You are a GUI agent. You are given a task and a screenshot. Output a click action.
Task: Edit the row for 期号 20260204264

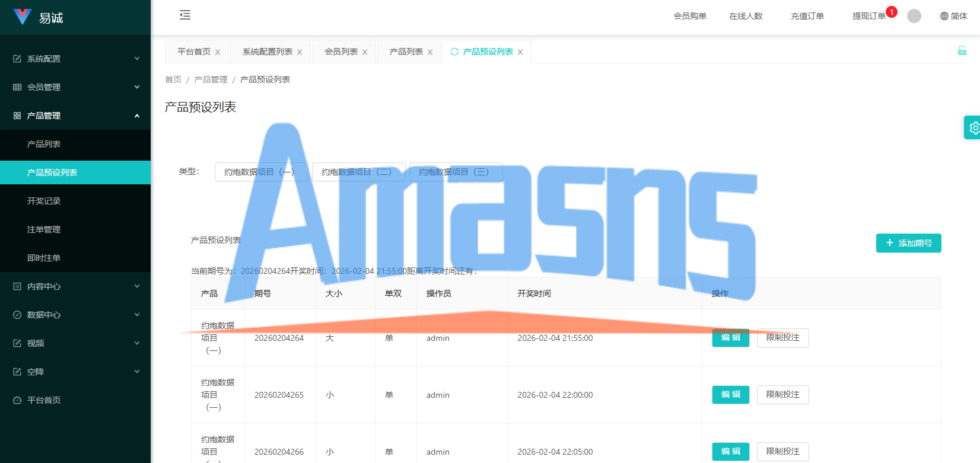pyautogui.click(x=731, y=337)
